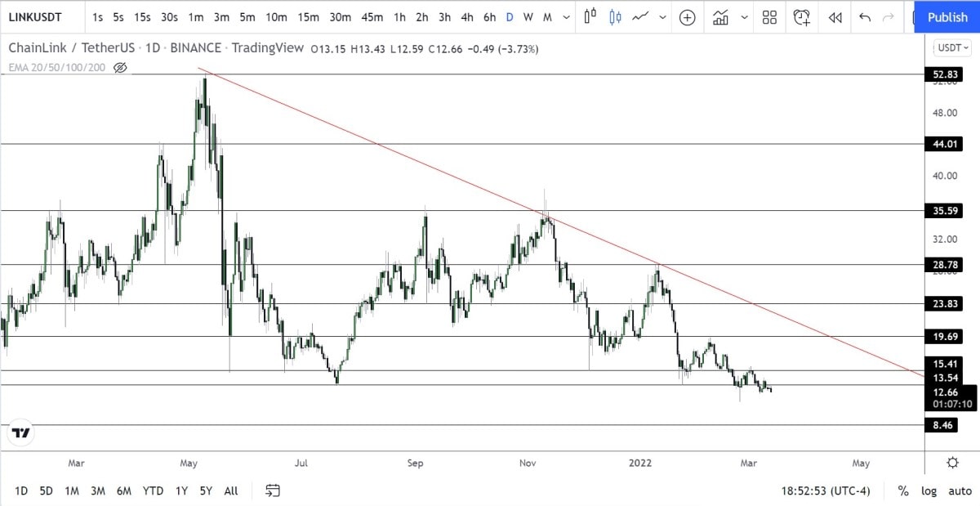Open the indicator templates grid icon
980x506 pixels.
click(769, 17)
